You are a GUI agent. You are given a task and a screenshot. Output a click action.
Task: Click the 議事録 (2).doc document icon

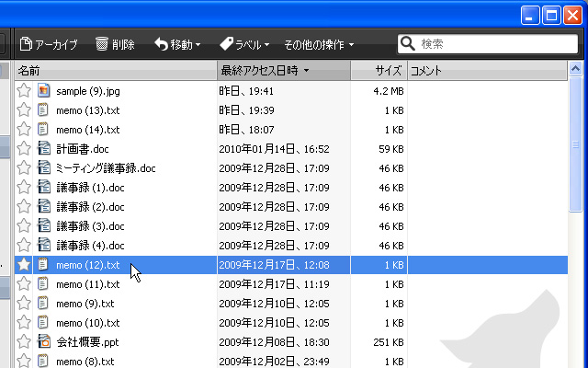tap(44, 206)
